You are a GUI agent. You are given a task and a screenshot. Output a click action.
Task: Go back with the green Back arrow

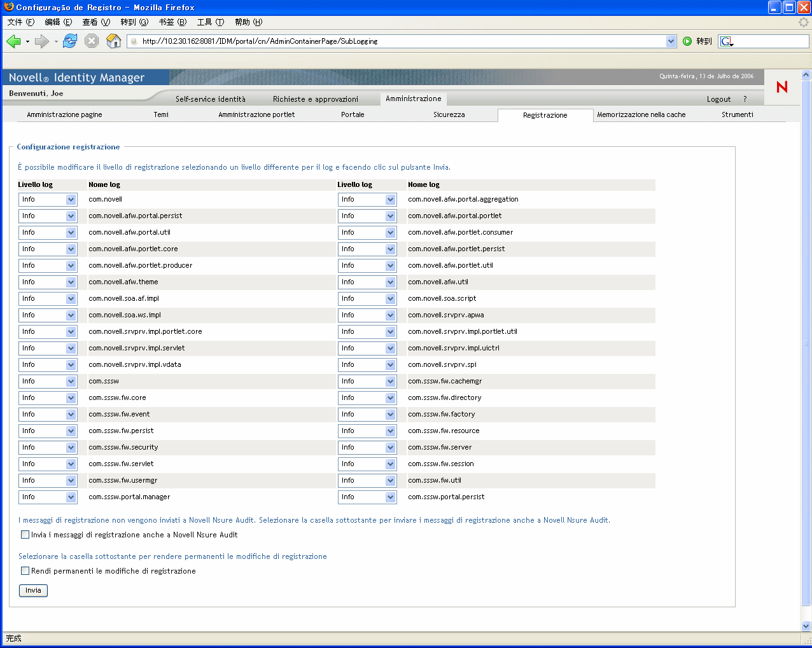pos(13,41)
